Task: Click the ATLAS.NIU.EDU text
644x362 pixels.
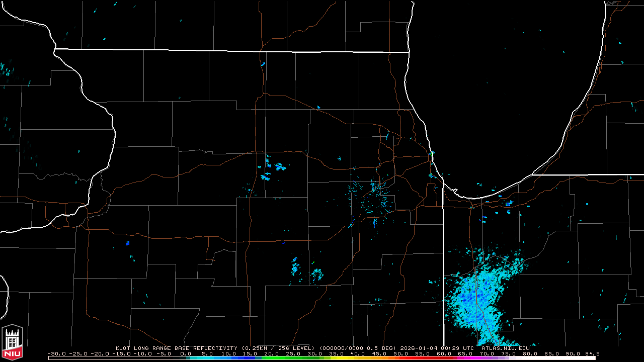Action: [x=505, y=348]
